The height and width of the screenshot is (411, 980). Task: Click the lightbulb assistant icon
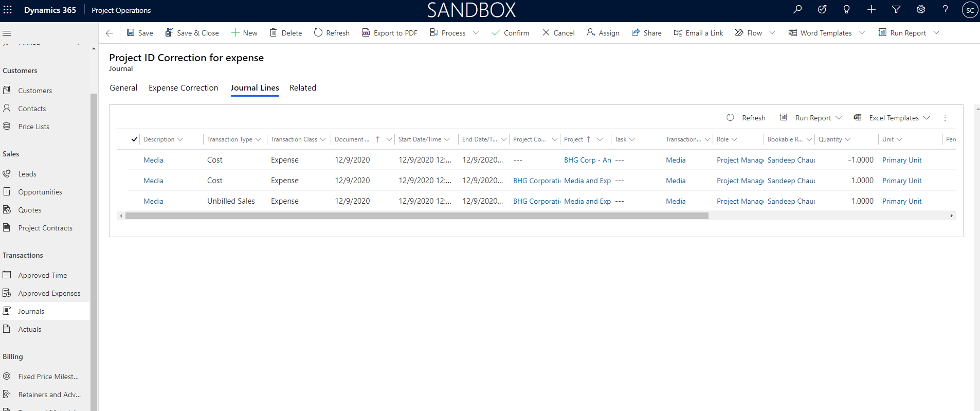(846, 10)
